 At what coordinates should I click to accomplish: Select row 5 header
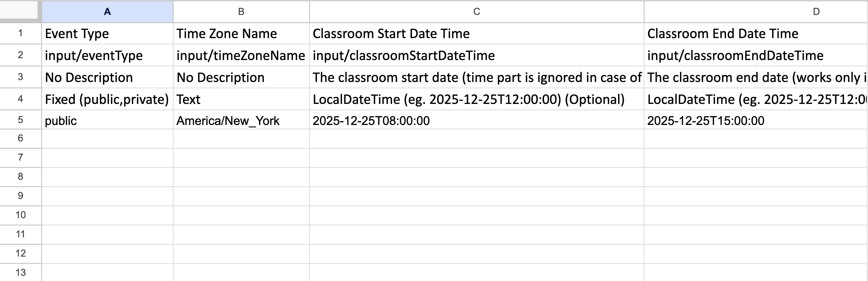(20, 120)
